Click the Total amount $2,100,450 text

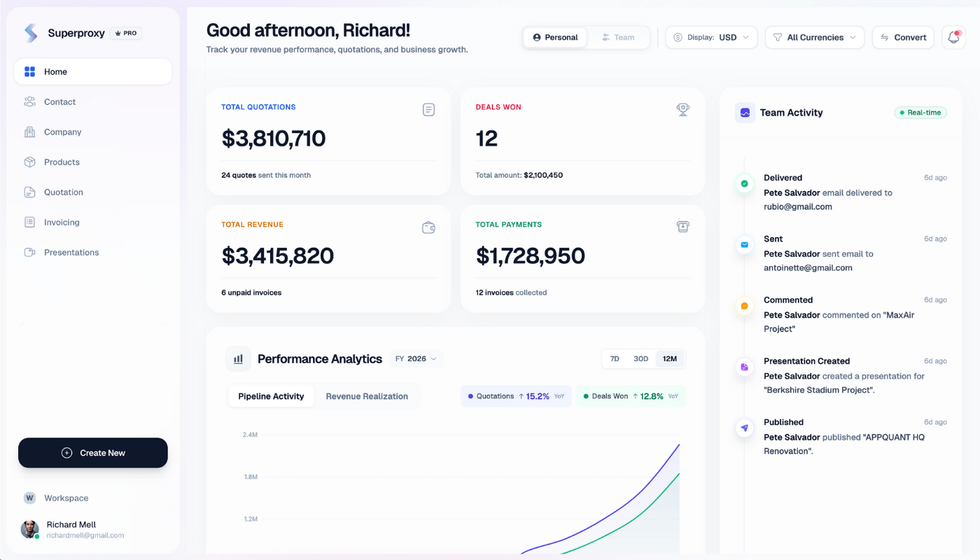(x=519, y=175)
